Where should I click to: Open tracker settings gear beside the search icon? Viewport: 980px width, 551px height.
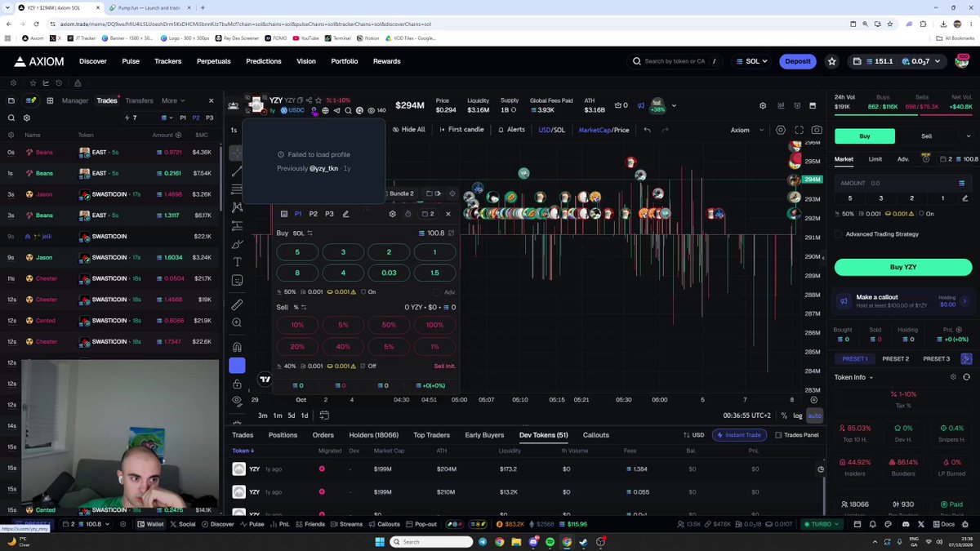coord(27,118)
